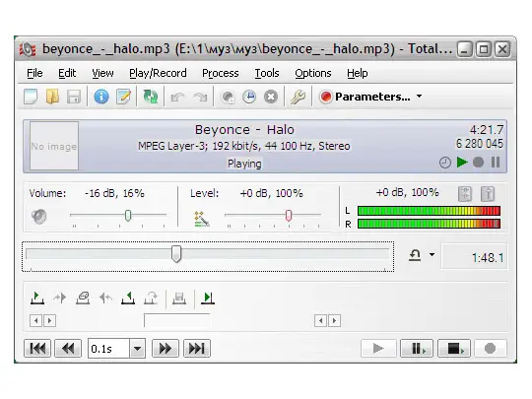Jump to track start button
Viewport: 532px width, 399px height.
(37, 349)
